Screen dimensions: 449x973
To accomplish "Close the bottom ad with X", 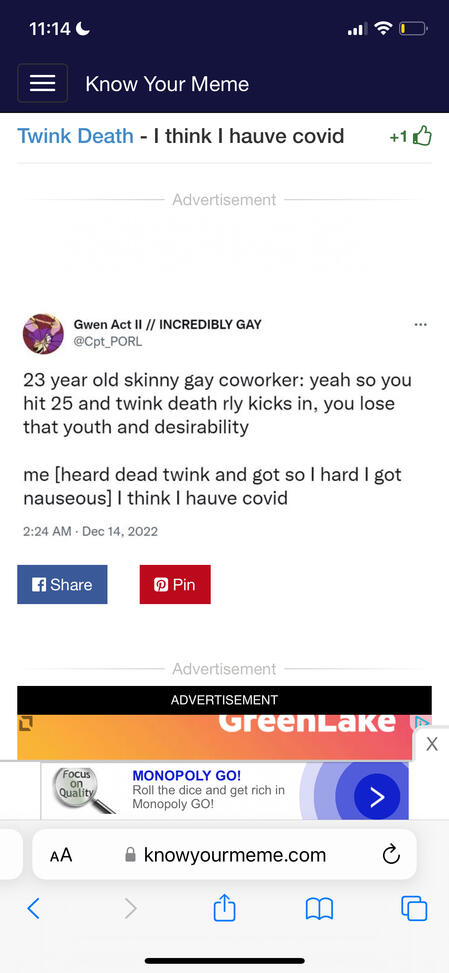I will point(432,744).
